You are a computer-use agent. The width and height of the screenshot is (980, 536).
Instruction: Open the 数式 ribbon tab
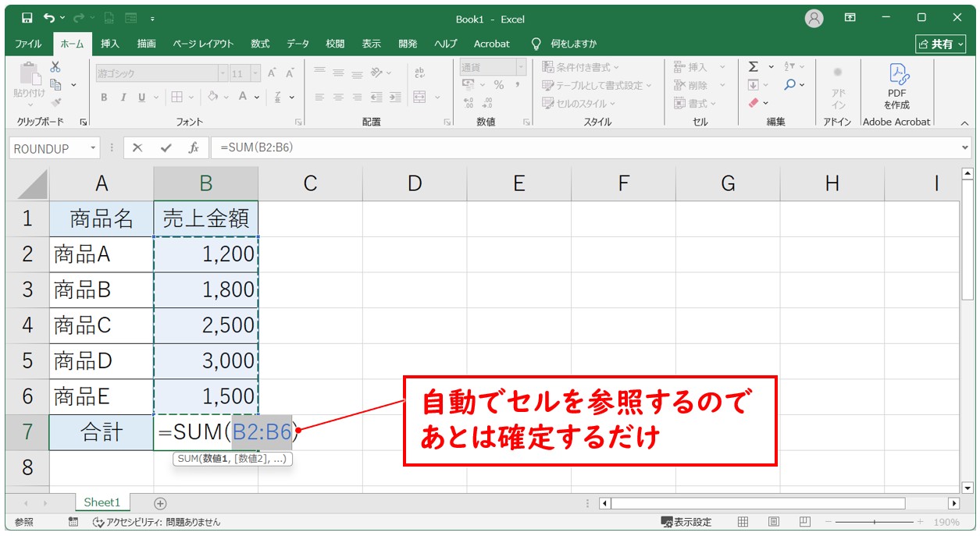(x=260, y=44)
